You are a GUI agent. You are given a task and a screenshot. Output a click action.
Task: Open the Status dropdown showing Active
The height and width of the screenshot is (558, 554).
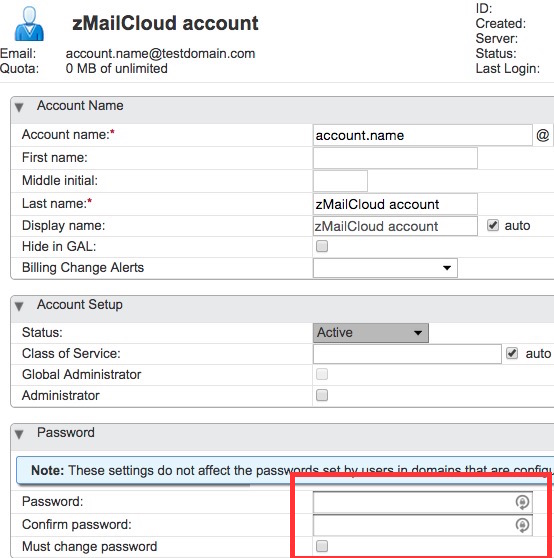click(371, 333)
